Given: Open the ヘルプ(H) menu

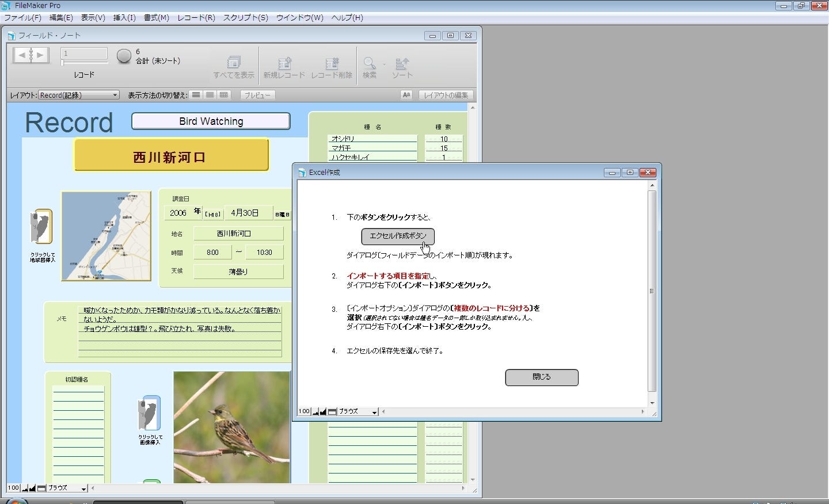Looking at the screenshot, I should point(347,18).
